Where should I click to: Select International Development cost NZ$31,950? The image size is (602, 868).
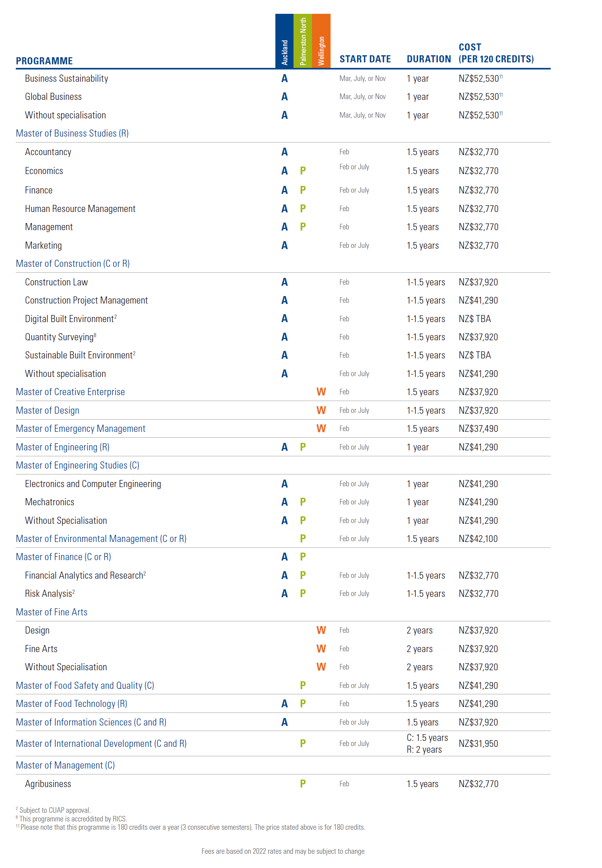point(478,744)
